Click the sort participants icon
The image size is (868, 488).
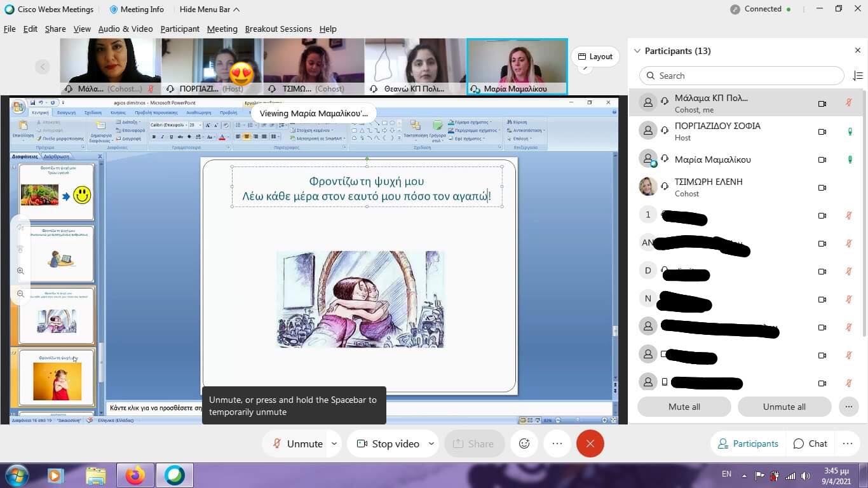pyautogui.click(x=857, y=76)
